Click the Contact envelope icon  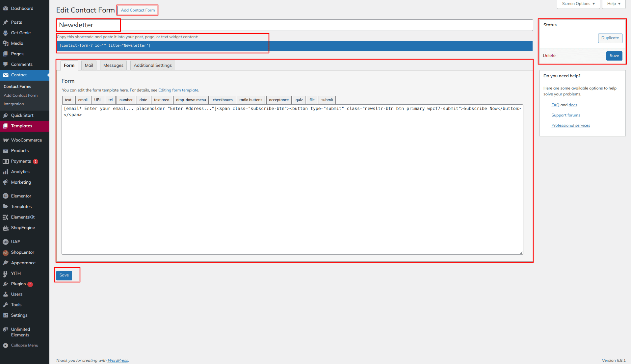tap(6, 75)
